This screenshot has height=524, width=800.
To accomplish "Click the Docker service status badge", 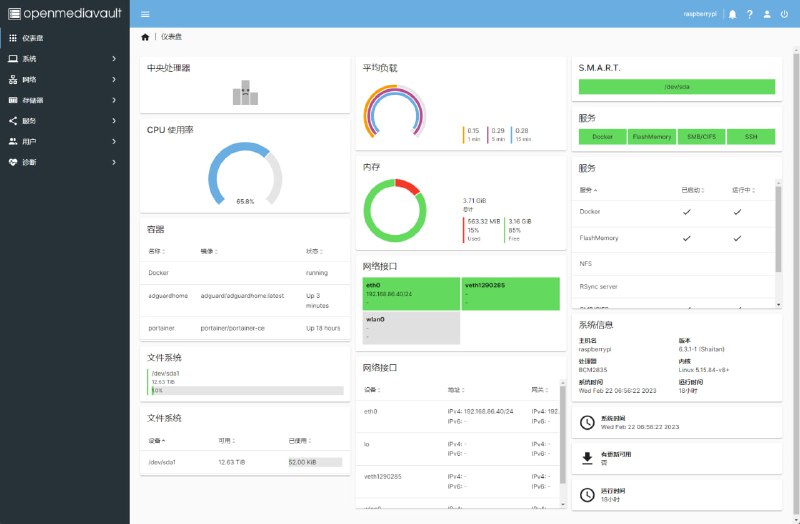I will click(x=602, y=136).
